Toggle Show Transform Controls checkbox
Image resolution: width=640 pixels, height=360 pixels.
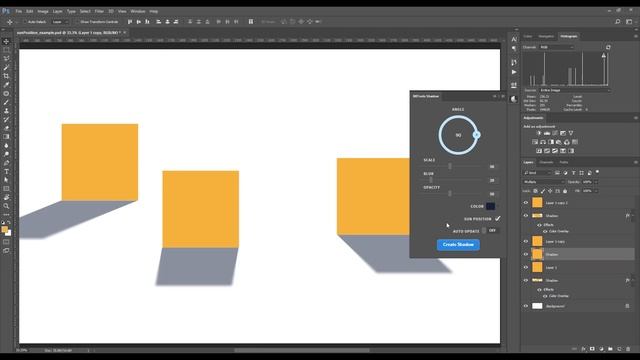point(76,22)
